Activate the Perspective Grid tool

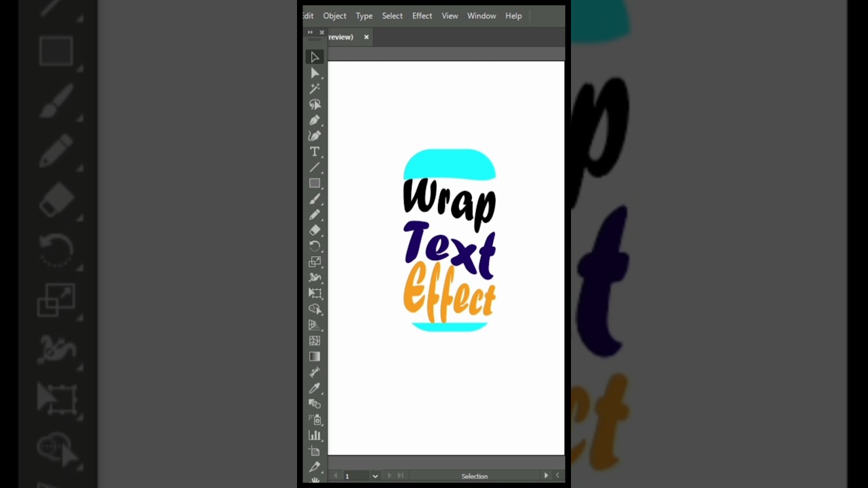pyautogui.click(x=315, y=325)
